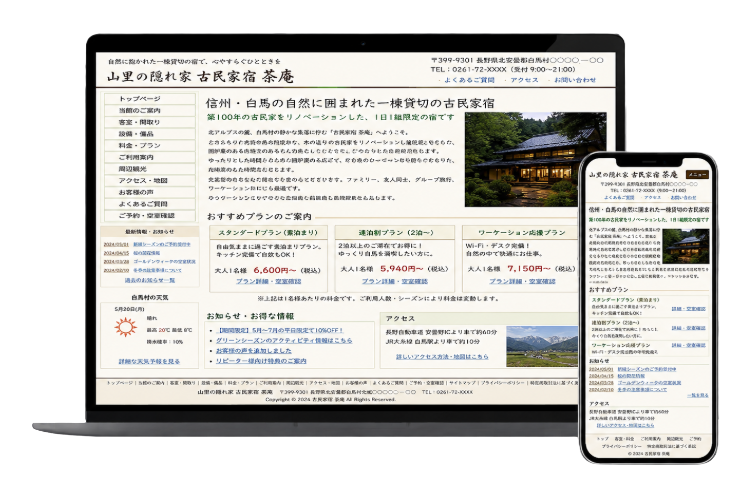
Task: Select 設備・備品 in laptop side menu
Action: pos(150,134)
